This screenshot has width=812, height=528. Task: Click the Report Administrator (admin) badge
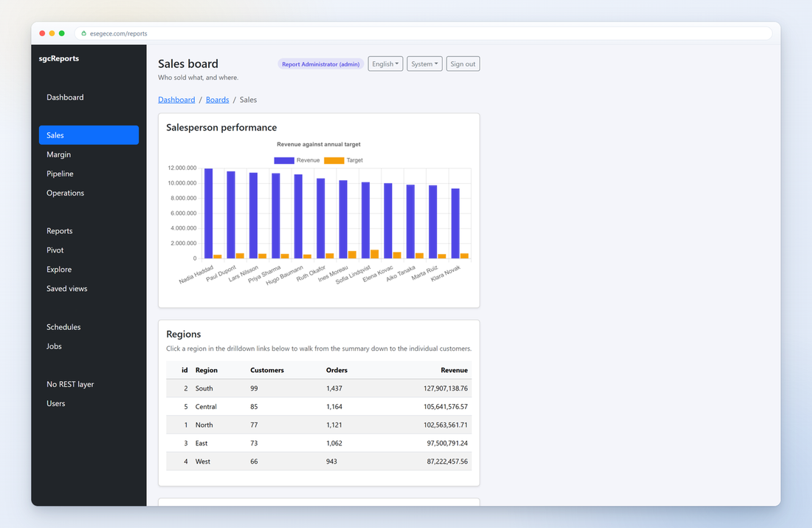pyautogui.click(x=320, y=64)
